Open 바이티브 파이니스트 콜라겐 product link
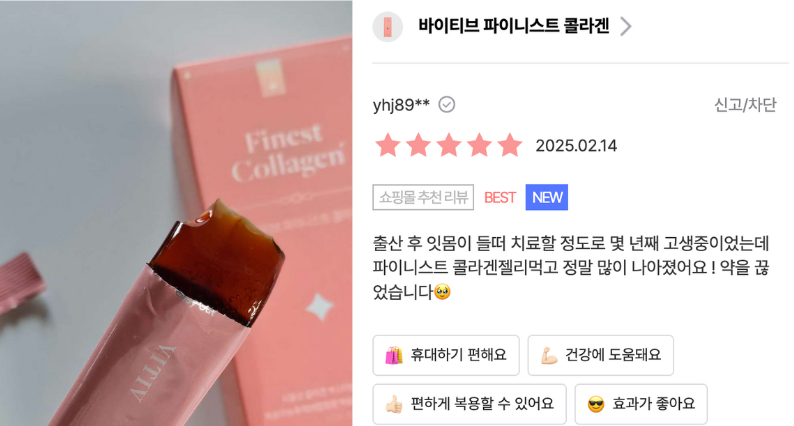The image size is (794, 426). (x=513, y=25)
